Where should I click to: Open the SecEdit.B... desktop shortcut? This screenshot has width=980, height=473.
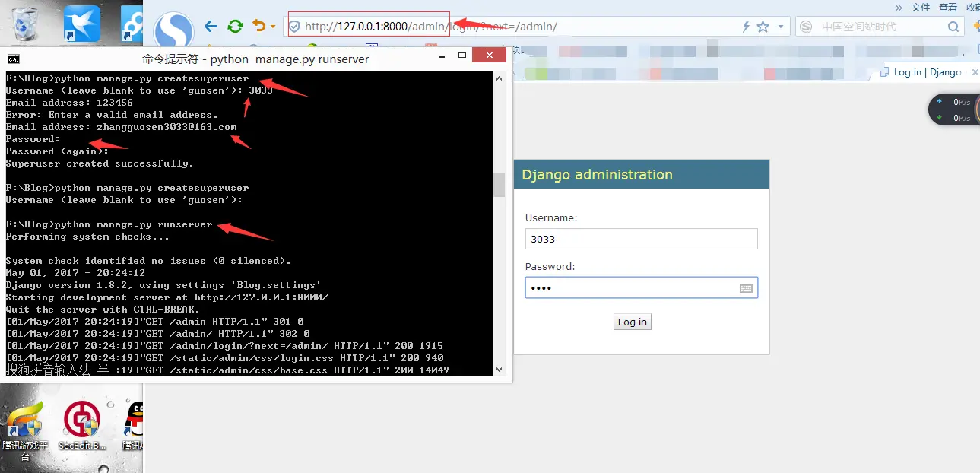(x=82, y=427)
